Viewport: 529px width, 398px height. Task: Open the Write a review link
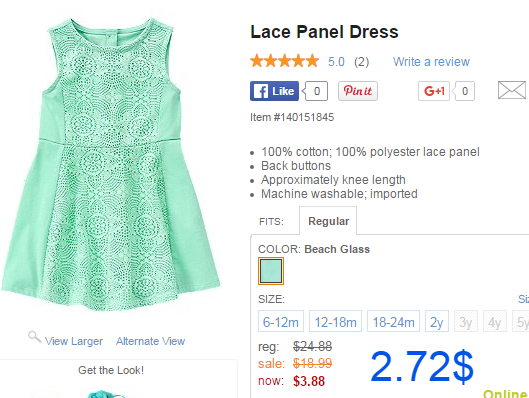point(431,62)
